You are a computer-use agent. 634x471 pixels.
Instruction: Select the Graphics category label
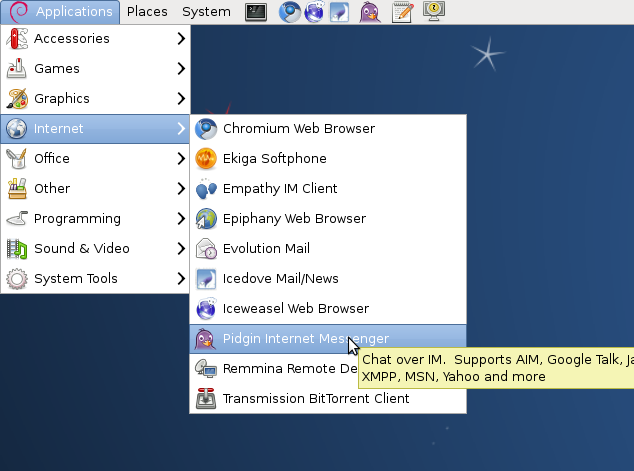(61, 98)
